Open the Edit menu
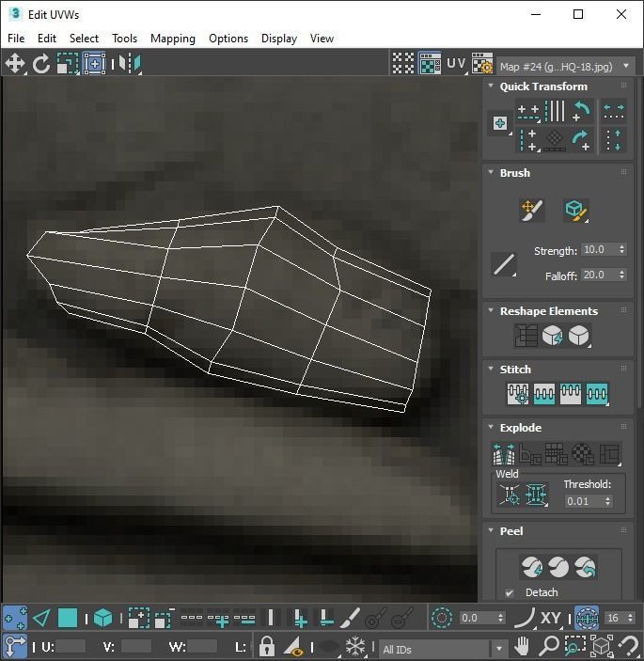The image size is (644, 661). tap(47, 39)
